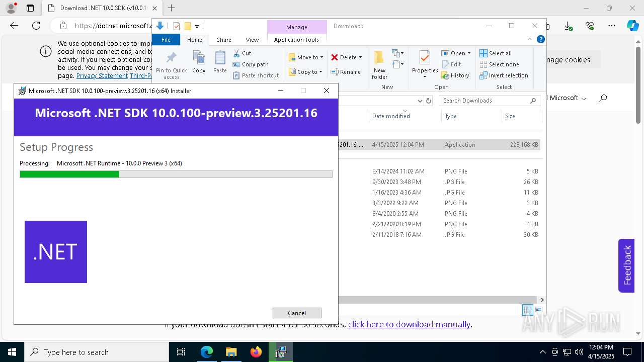Switch to the Share ribbon tab

pyautogui.click(x=224, y=40)
